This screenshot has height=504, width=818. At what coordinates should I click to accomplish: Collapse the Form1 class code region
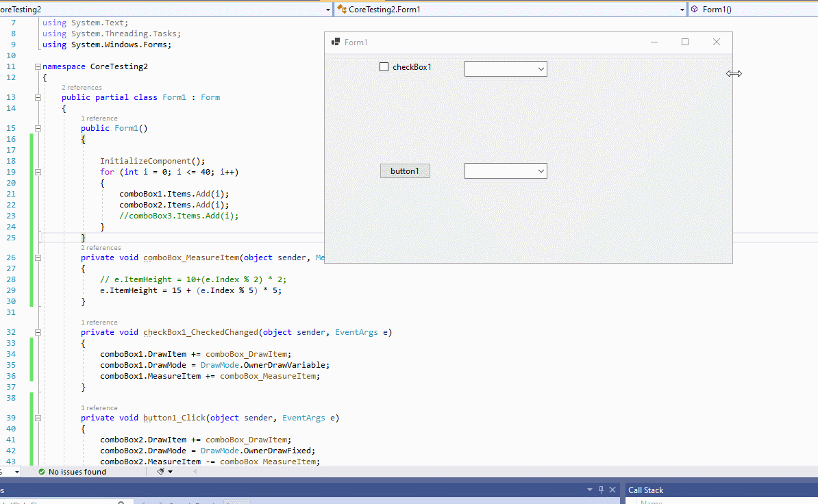pyautogui.click(x=38, y=97)
